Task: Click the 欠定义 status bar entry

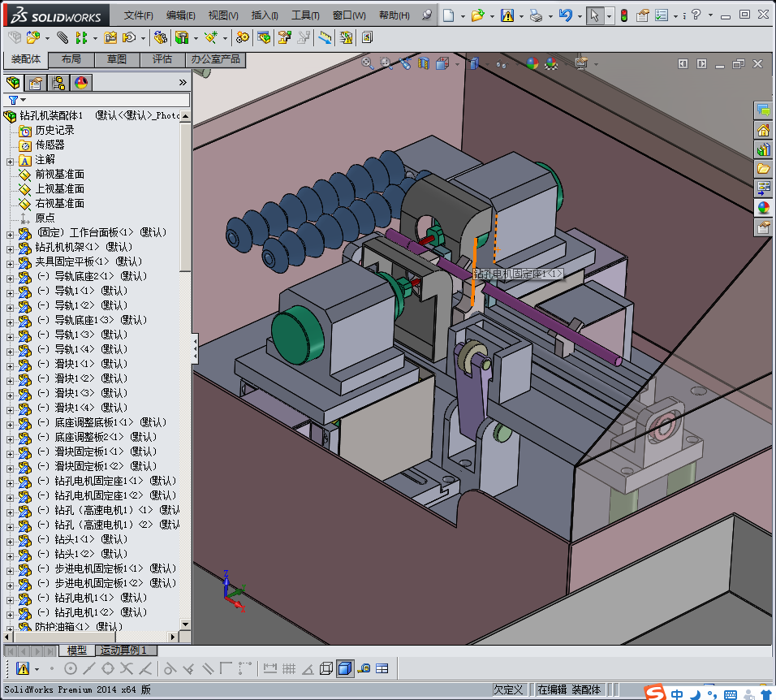Action: tap(508, 689)
